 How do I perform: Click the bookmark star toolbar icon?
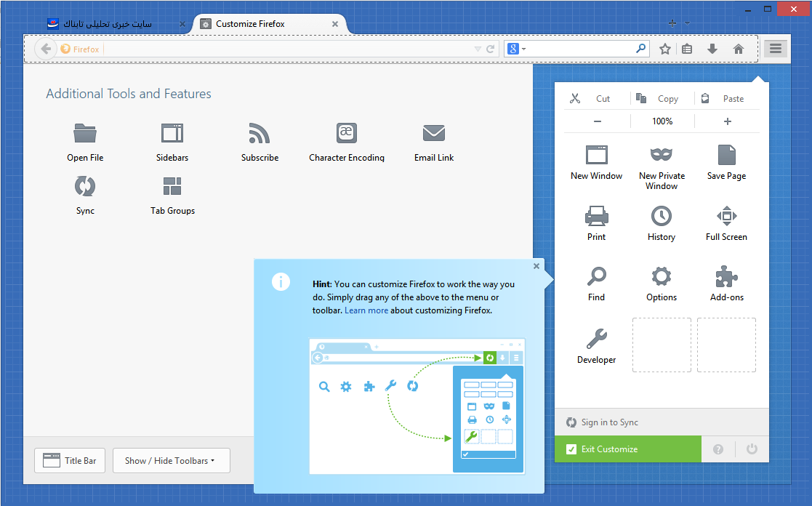665,49
